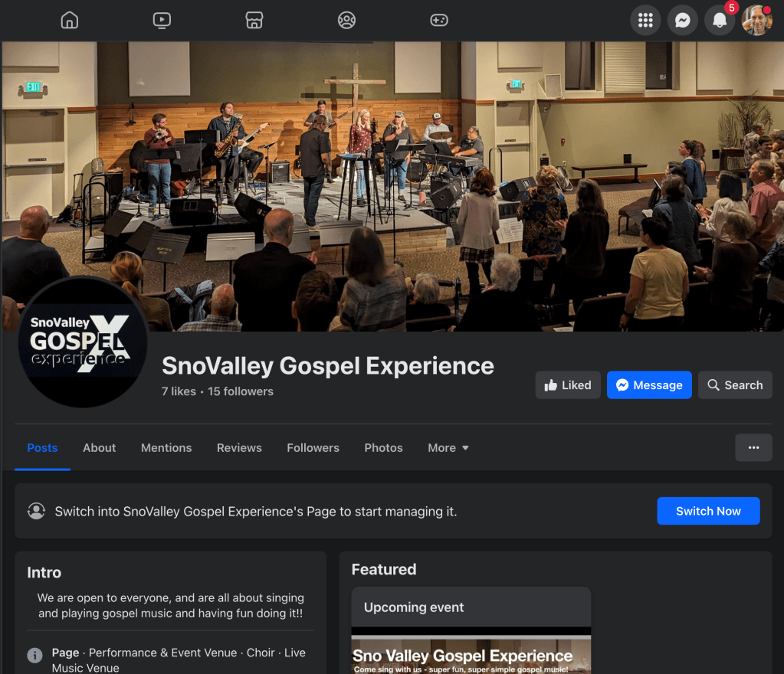The image size is (784, 674).
Task: Open the notifications bell with 5 badge
Action: (x=720, y=21)
